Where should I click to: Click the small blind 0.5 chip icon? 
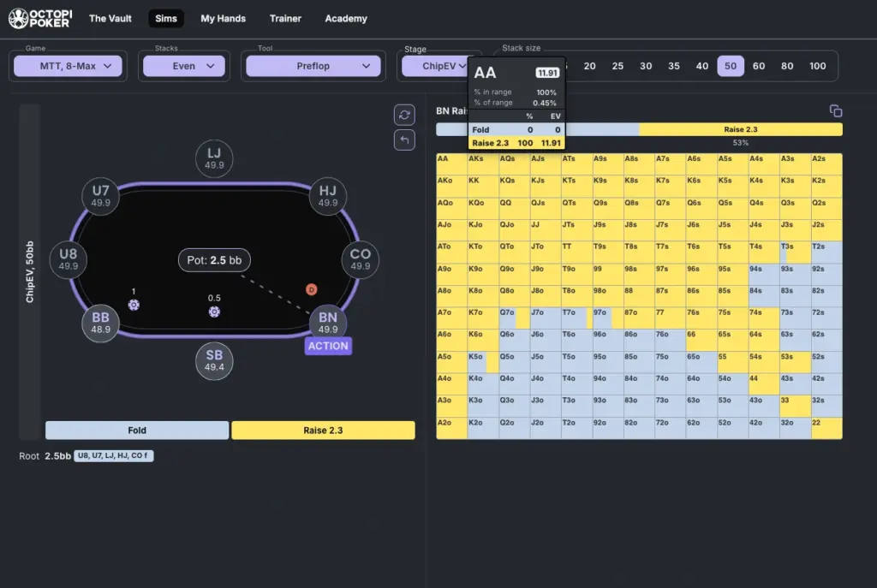coord(214,312)
